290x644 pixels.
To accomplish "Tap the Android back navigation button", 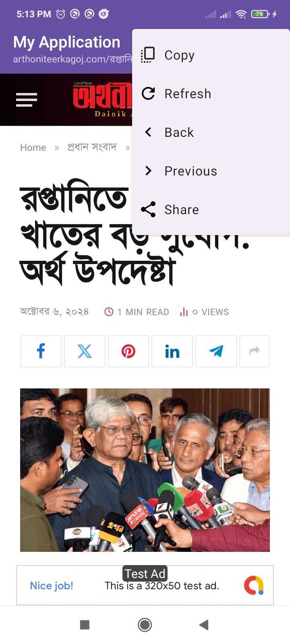I will [204, 625].
